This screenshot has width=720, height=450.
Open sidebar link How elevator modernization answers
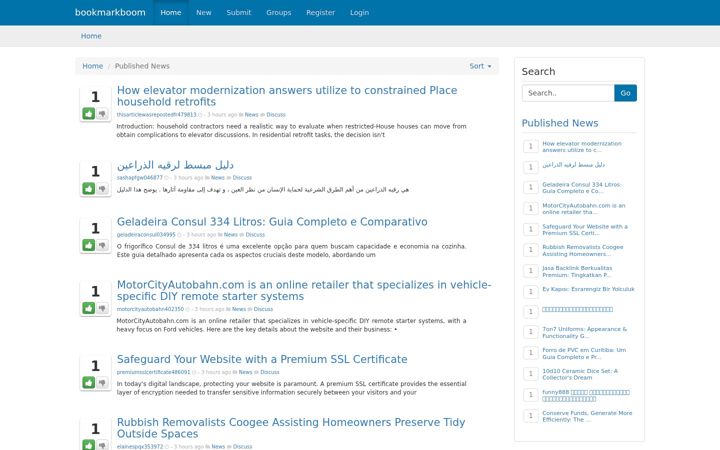tap(582, 147)
